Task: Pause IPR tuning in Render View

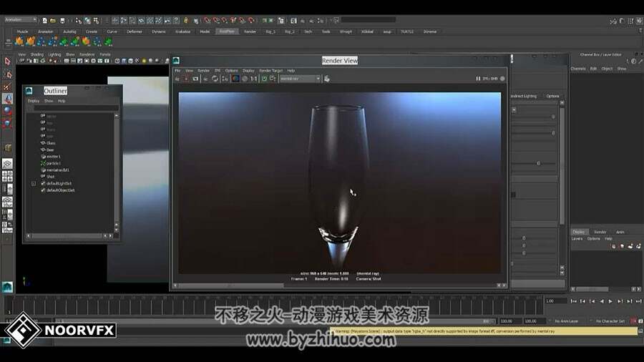Action: click(x=478, y=79)
